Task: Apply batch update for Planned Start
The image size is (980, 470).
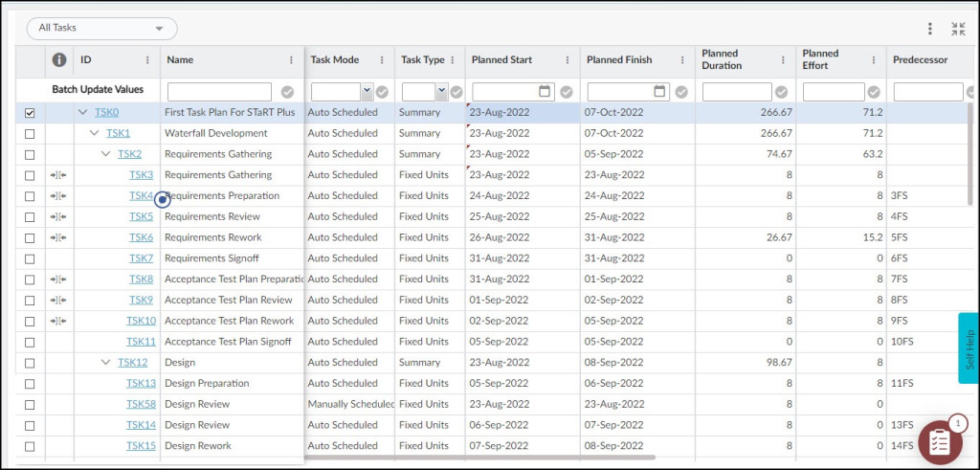Action: pyautogui.click(x=567, y=92)
